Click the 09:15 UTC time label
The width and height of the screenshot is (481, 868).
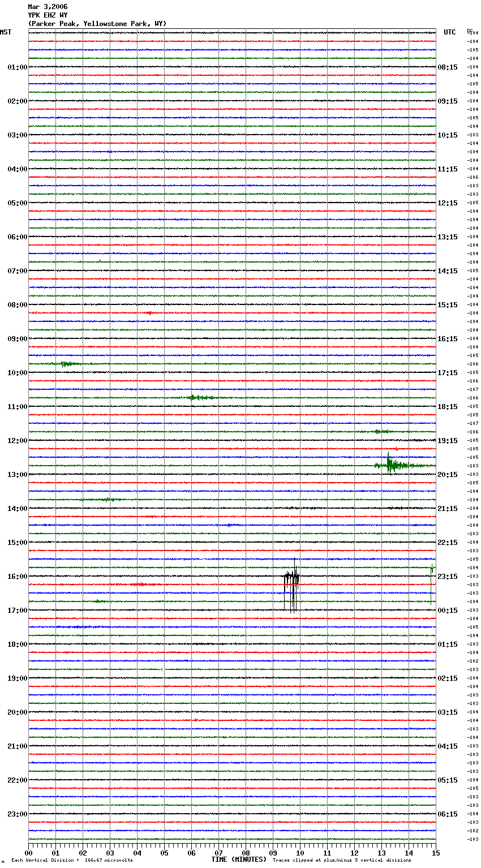(x=448, y=101)
